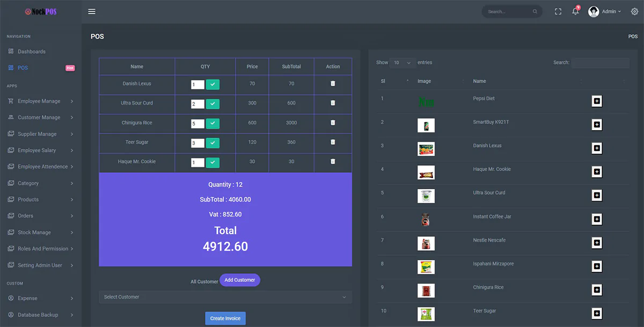Open the Select Customer dropdown

tap(225, 297)
